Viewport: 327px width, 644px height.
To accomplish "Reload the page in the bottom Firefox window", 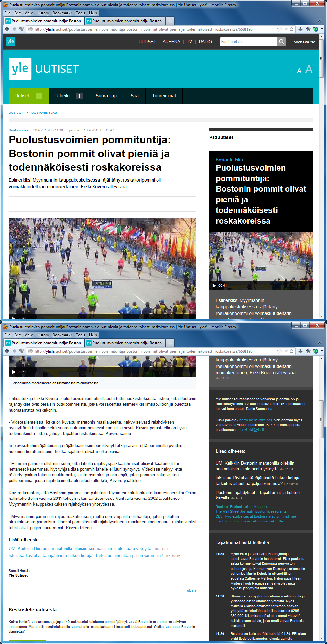I will tap(291, 351).
